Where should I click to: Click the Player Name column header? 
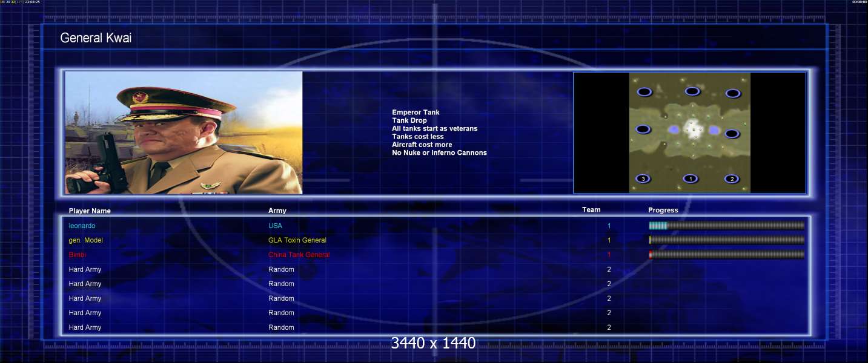coord(90,211)
